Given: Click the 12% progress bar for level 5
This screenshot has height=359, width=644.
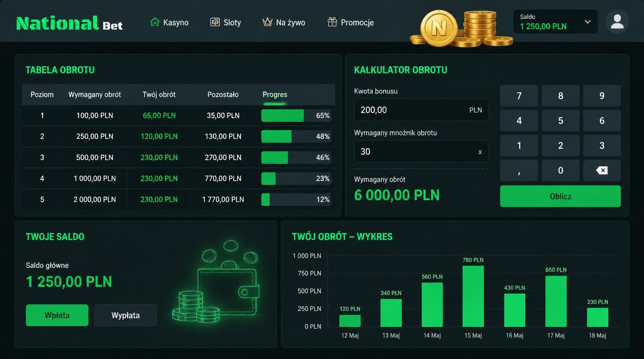Looking at the screenshot, I should 296,200.
